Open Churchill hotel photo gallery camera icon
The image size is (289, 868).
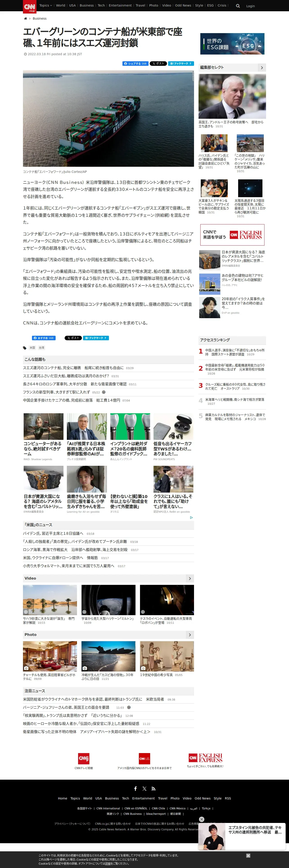pyautogui.click(x=26, y=668)
